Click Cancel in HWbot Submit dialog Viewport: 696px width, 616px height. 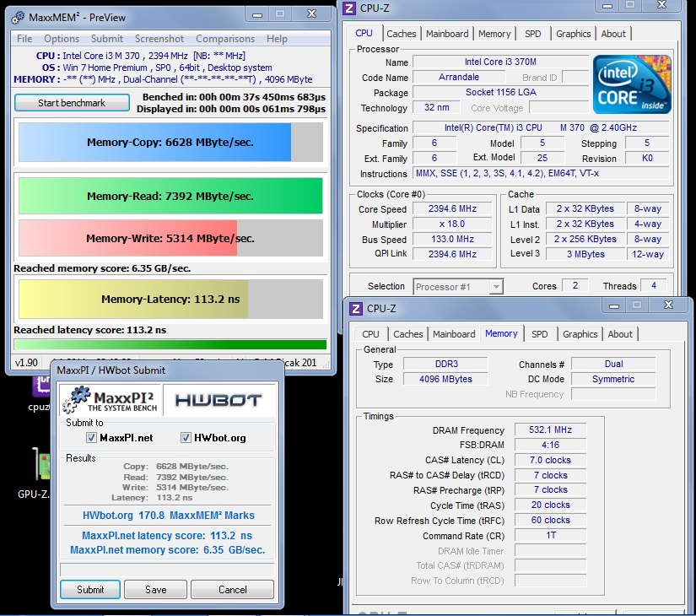pos(233,589)
